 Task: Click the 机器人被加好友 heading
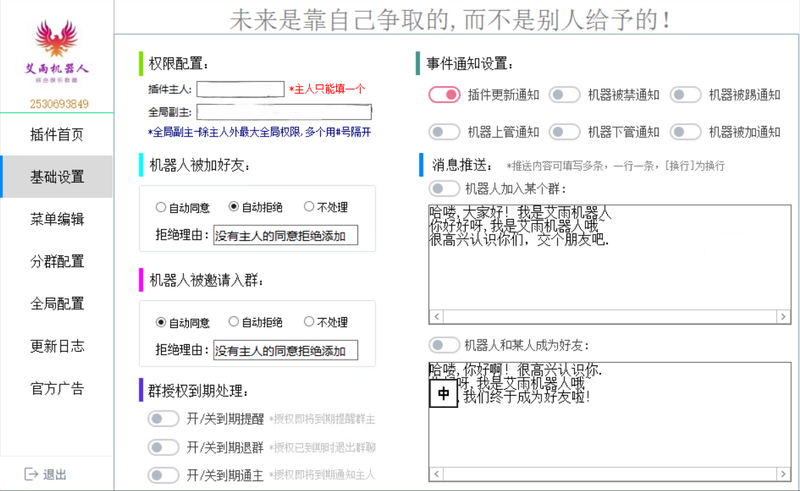pos(199,165)
